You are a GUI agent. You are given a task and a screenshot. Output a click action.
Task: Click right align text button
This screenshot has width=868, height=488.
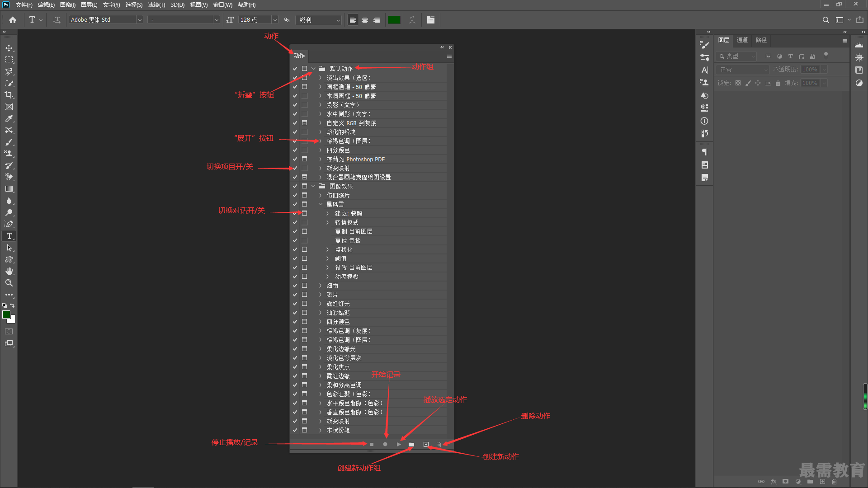pos(377,20)
